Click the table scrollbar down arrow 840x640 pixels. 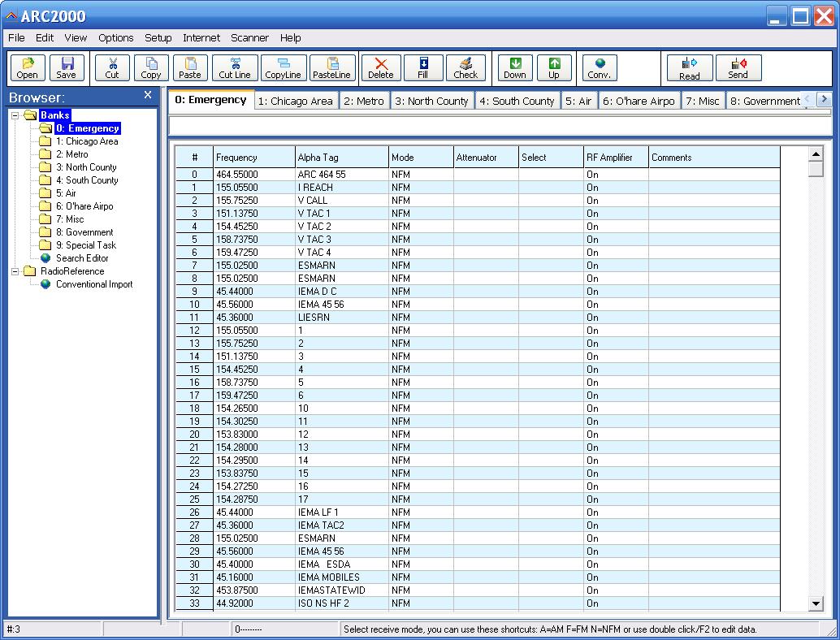[816, 603]
